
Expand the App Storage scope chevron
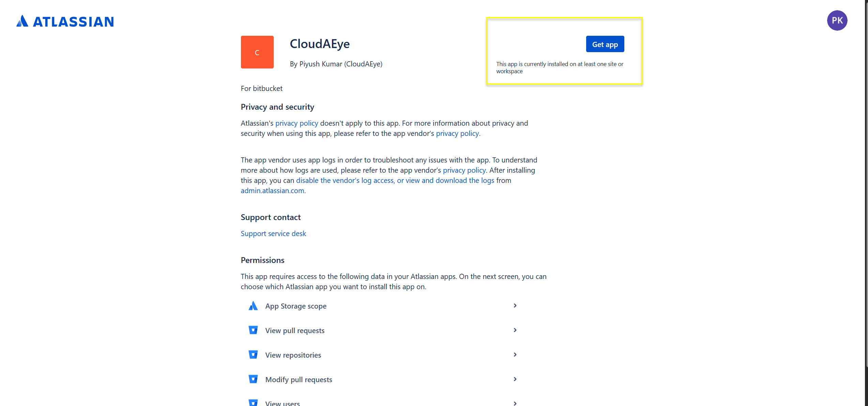[515, 306]
